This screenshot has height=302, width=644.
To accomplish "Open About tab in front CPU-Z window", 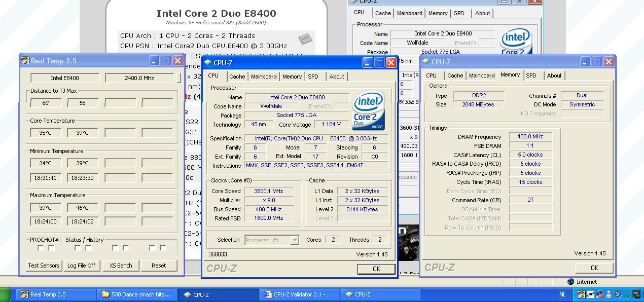I will 337,77.
